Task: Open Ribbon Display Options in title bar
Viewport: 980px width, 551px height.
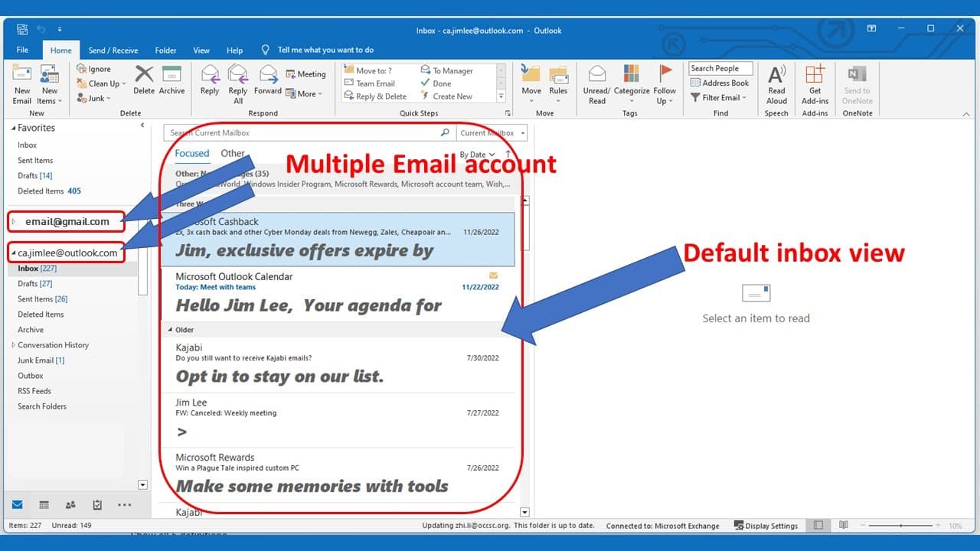Action: click(x=871, y=29)
